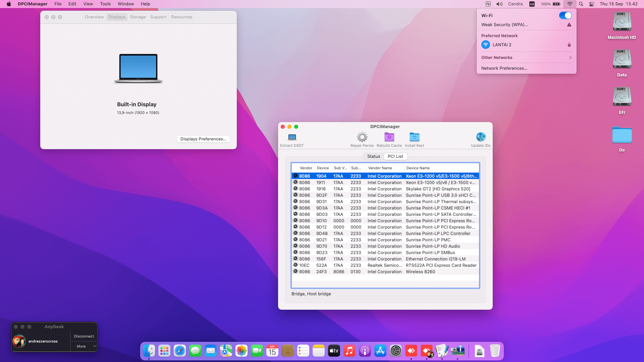Select the Sunrise Point-LP SMBus row
Image resolution: width=644 pixels, height=362 pixels.
tap(385, 253)
